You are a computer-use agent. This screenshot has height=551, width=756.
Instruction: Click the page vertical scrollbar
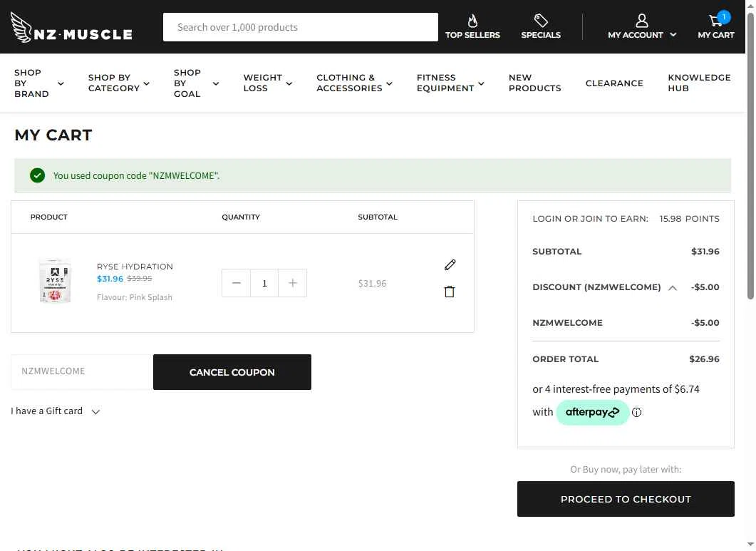click(750, 156)
